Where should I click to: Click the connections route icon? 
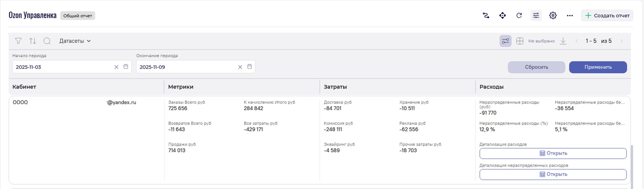coord(486,15)
